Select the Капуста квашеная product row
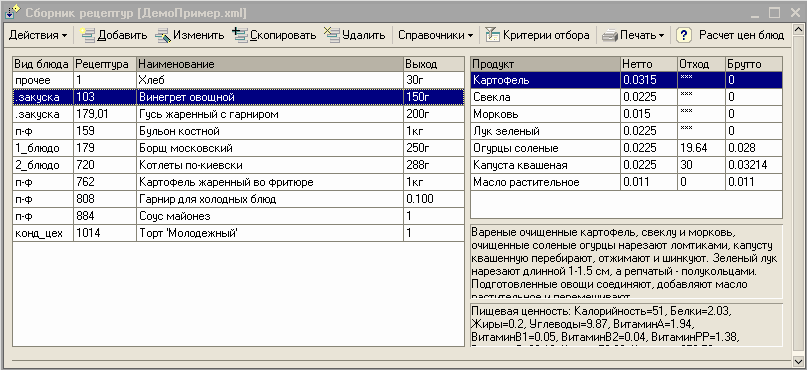 (x=626, y=165)
